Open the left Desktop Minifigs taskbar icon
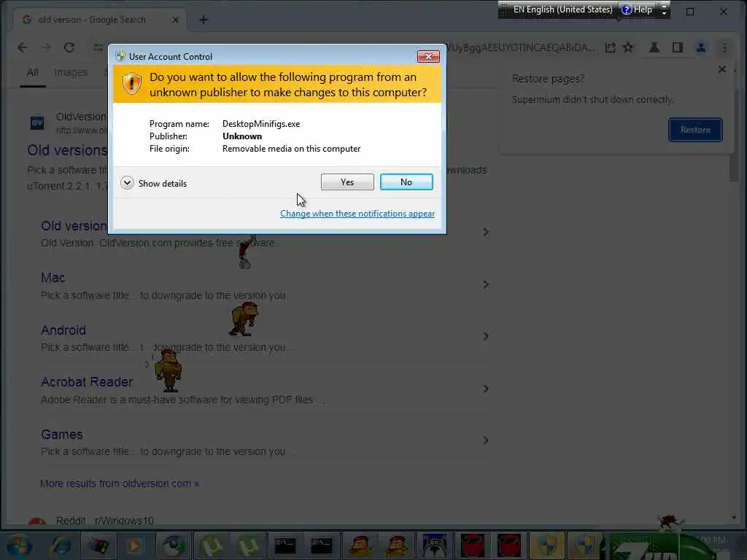This screenshot has width=747, height=560. pyautogui.click(x=360, y=545)
